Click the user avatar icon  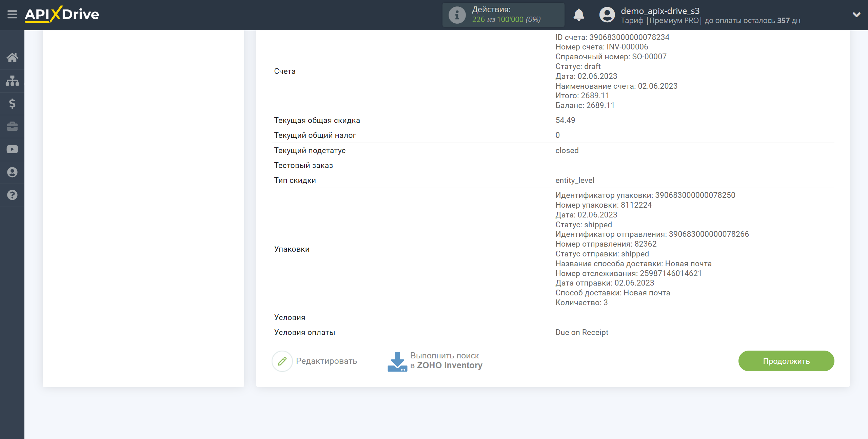[607, 15]
